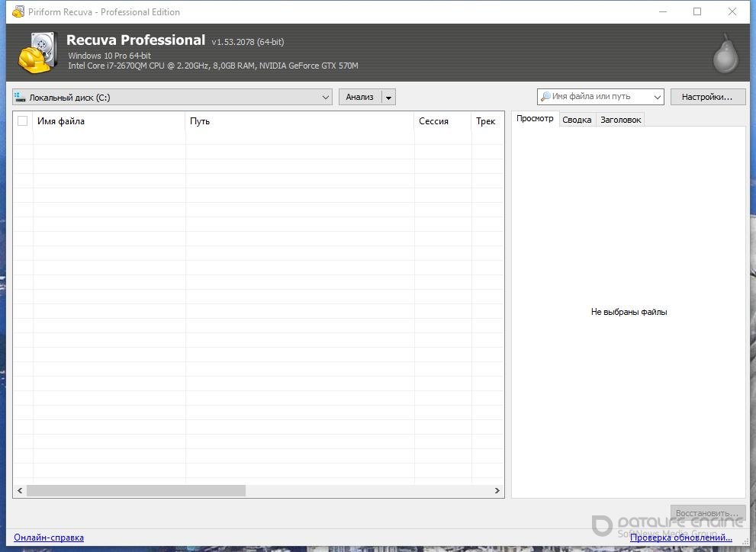Switch to the Просмотр tab
756x552 pixels.
click(x=535, y=119)
